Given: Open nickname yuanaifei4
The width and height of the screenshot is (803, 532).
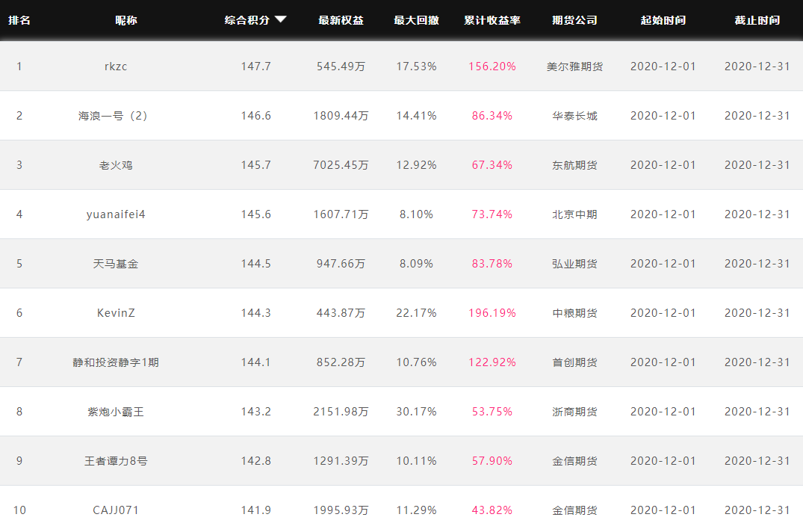Looking at the screenshot, I should click(116, 214).
